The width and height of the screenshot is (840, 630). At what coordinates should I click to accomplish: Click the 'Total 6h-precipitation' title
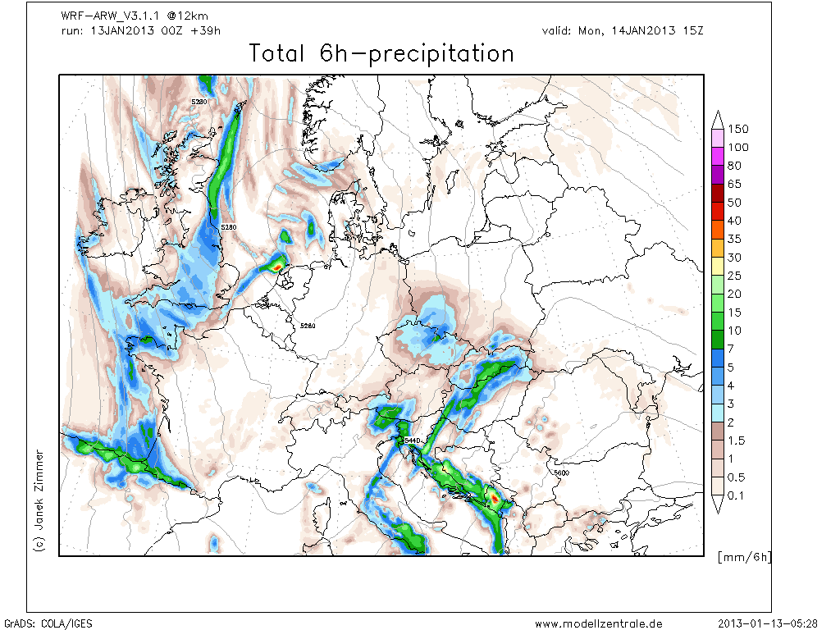[x=381, y=54]
